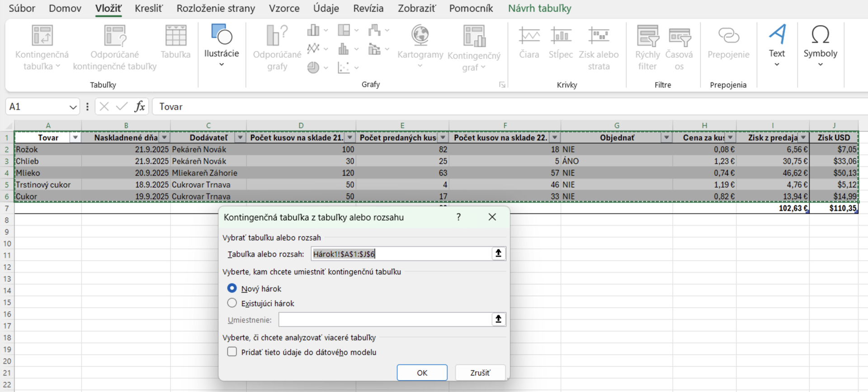Open the Dodávateľ column filter dropdown
The height and width of the screenshot is (392, 868).
point(240,138)
